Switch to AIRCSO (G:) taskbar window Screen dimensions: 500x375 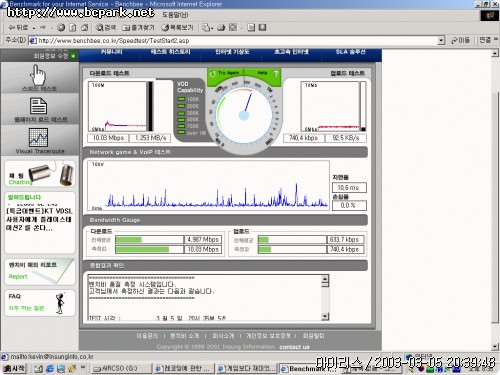click(121, 369)
